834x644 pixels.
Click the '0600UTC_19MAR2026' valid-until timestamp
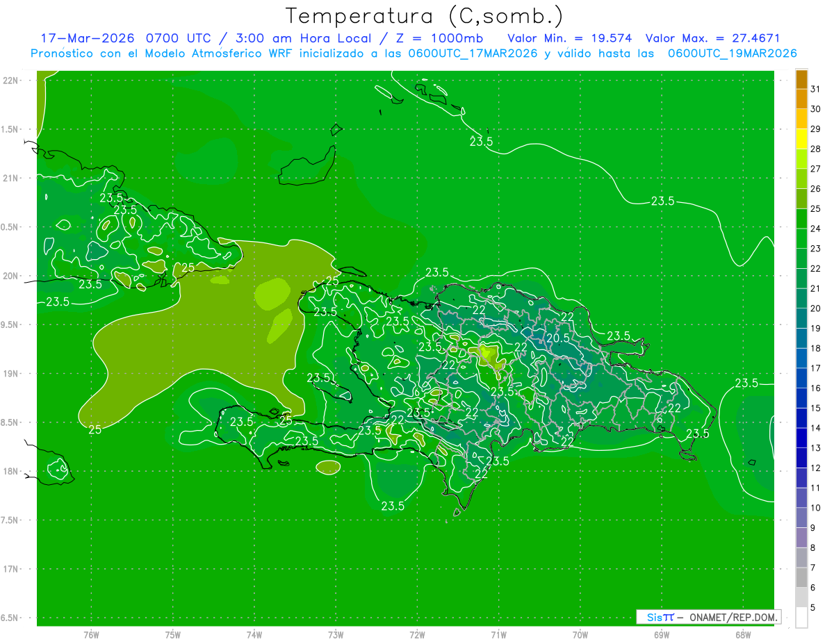pyautogui.click(x=732, y=53)
